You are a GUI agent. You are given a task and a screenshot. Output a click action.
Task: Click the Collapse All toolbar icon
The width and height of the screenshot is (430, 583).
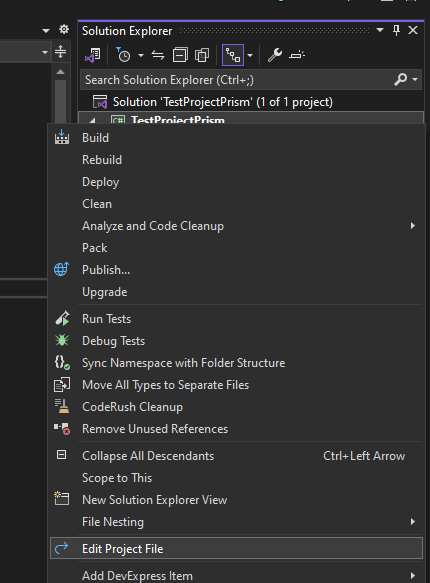[x=180, y=55]
